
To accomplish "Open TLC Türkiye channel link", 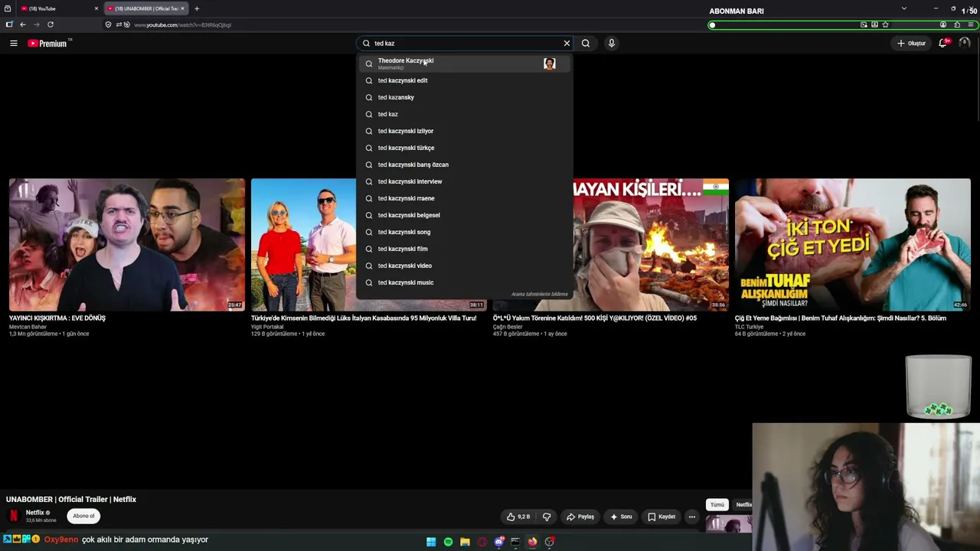I will coord(749,327).
